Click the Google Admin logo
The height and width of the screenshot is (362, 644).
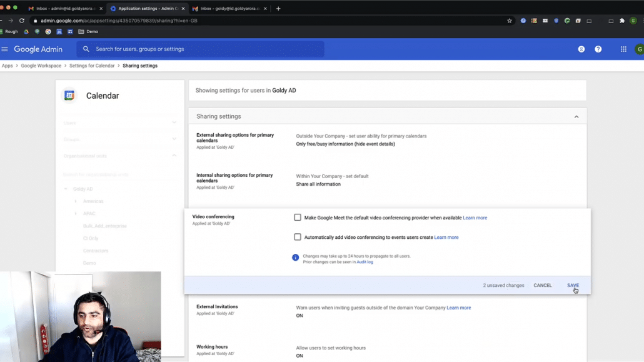point(38,49)
